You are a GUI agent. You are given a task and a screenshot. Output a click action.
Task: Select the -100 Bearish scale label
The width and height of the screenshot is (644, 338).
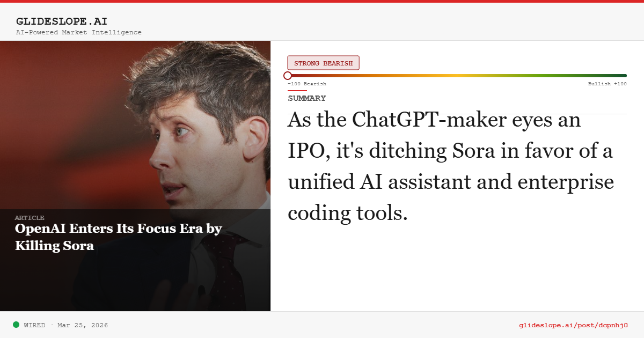coord(307,84)
